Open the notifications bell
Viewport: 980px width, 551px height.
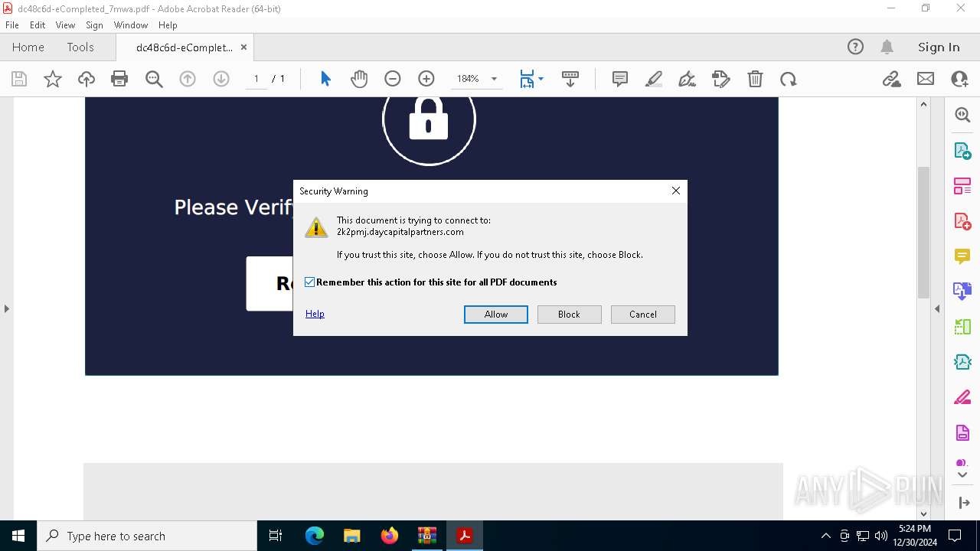point(887,47)
